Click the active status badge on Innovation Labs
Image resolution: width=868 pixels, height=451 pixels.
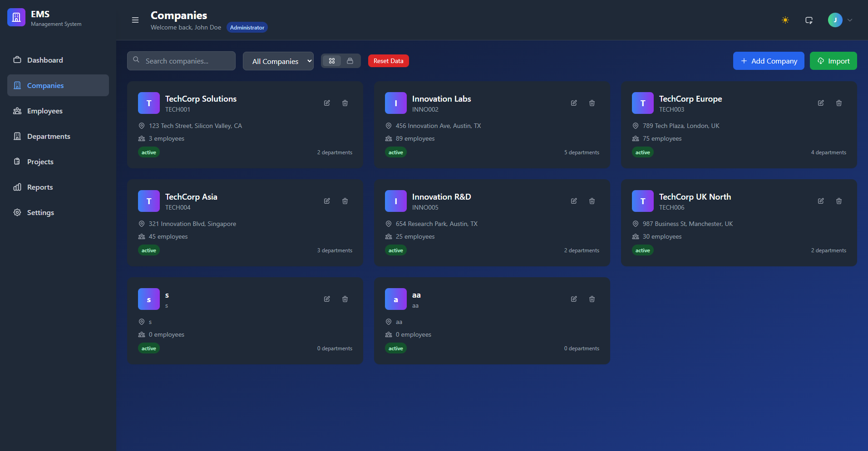(x=395, y=152)
